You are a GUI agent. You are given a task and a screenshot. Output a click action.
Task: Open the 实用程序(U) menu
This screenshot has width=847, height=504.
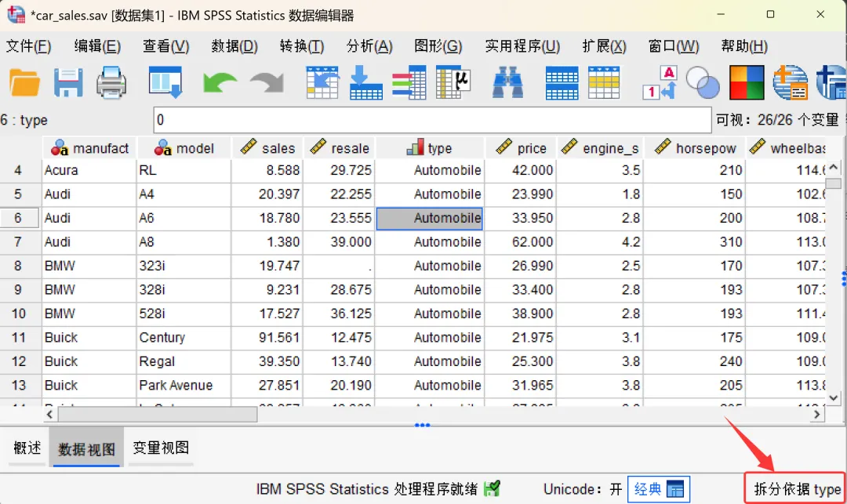[x=522, y=46]
